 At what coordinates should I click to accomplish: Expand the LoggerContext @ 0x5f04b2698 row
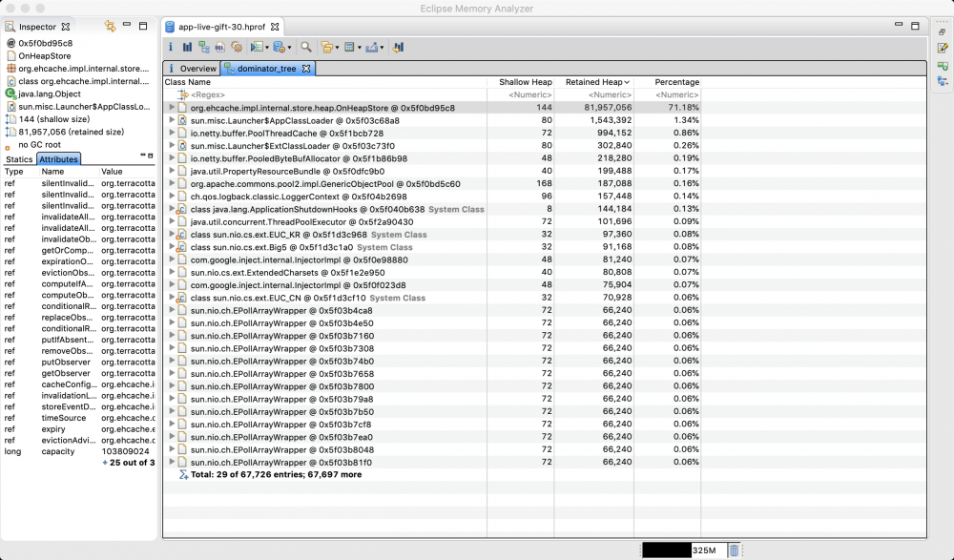point(172,196)
